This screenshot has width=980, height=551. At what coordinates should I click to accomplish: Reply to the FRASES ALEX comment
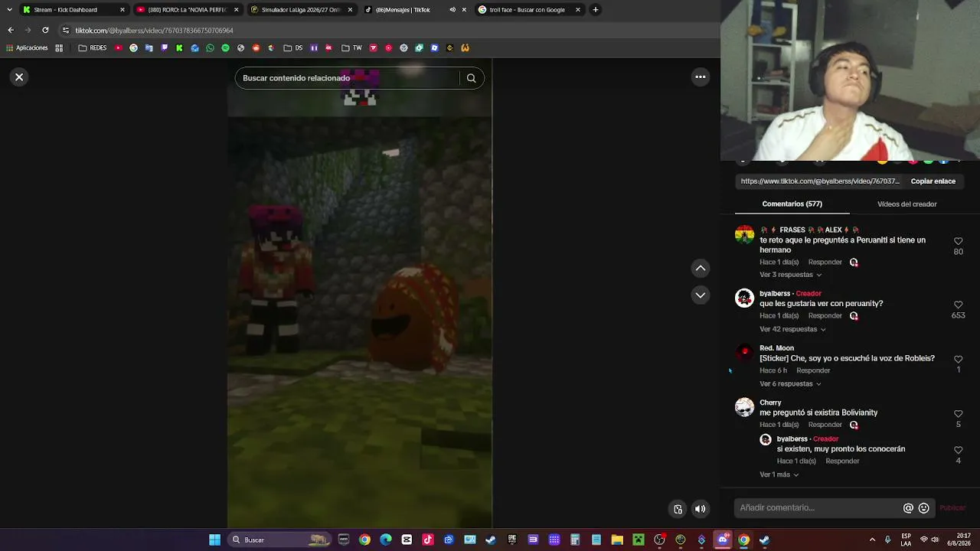click(x=825, y=262)
